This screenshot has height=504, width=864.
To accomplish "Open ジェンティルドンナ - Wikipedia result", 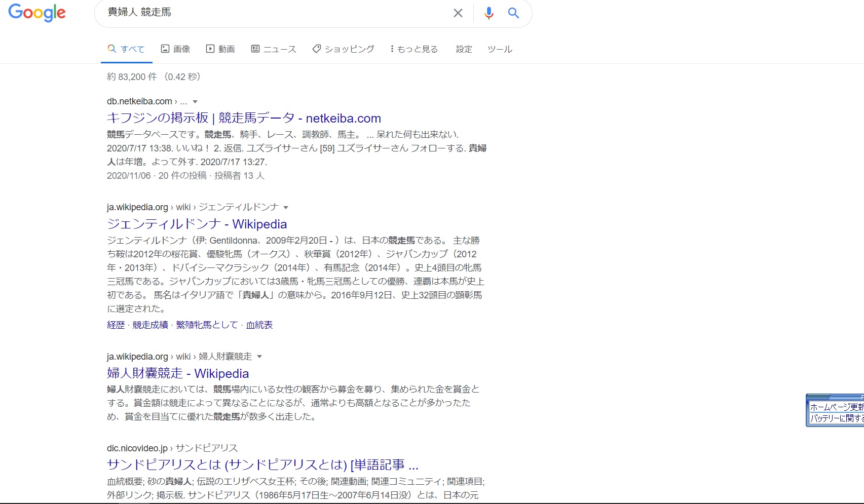I will pyautogui.click(x=197, y=224).
